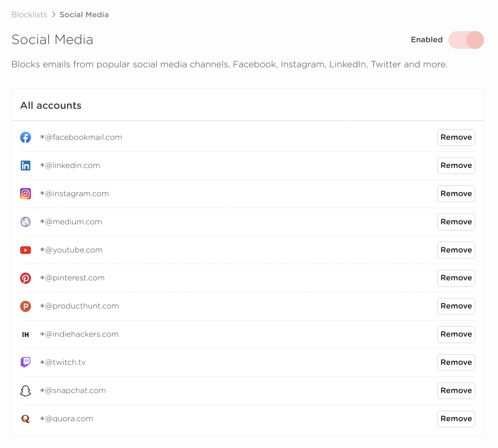Image resolution: width=498 pixels, height=448 pixels.
Task: Click the Quora Q icon
Action: click(x=25, y=419)
